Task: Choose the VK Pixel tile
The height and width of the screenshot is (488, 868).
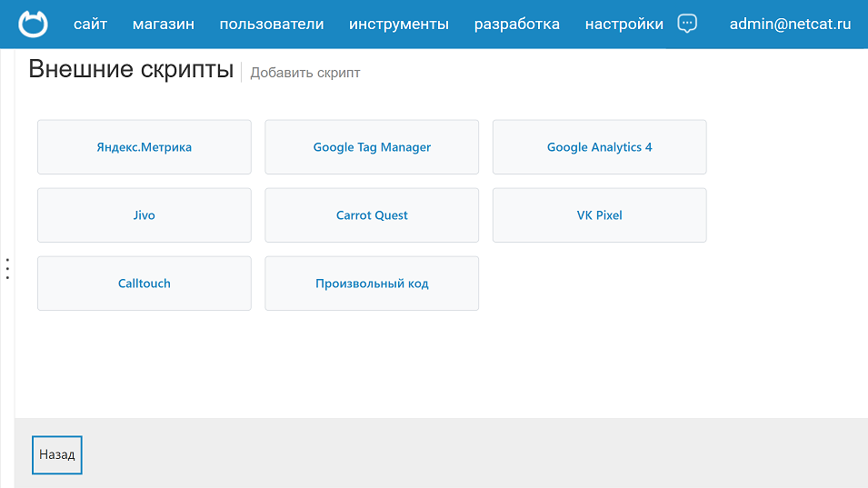Action: [x=599, y=215]
